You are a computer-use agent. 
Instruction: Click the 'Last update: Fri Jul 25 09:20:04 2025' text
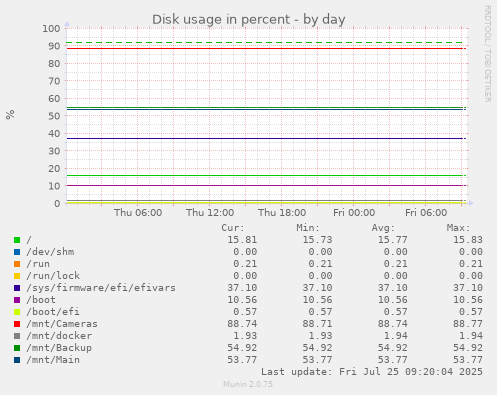[372, 372]
